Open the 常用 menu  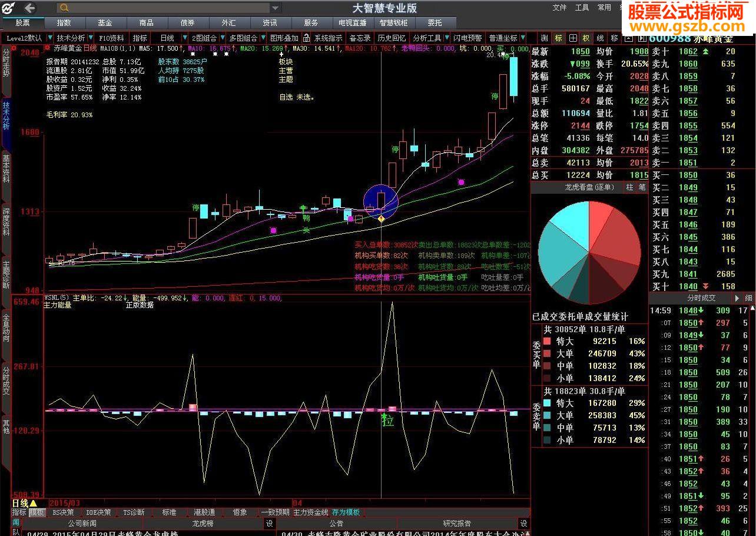click(604, 8)
